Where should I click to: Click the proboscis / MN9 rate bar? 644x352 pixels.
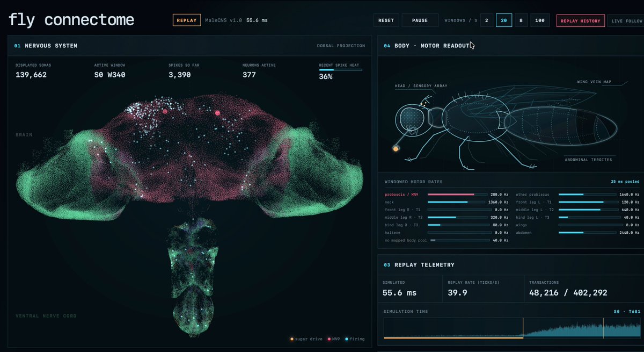tap(457, 194)
